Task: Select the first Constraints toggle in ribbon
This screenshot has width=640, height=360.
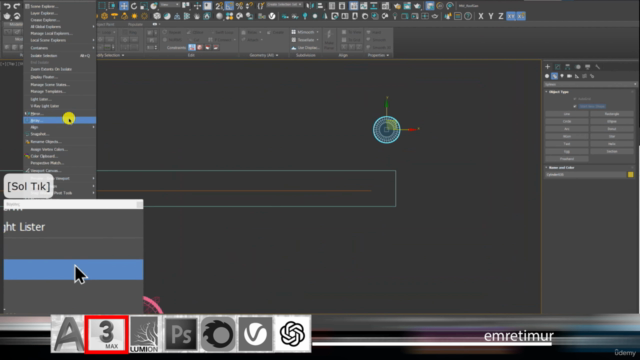Action: (192, 47)
